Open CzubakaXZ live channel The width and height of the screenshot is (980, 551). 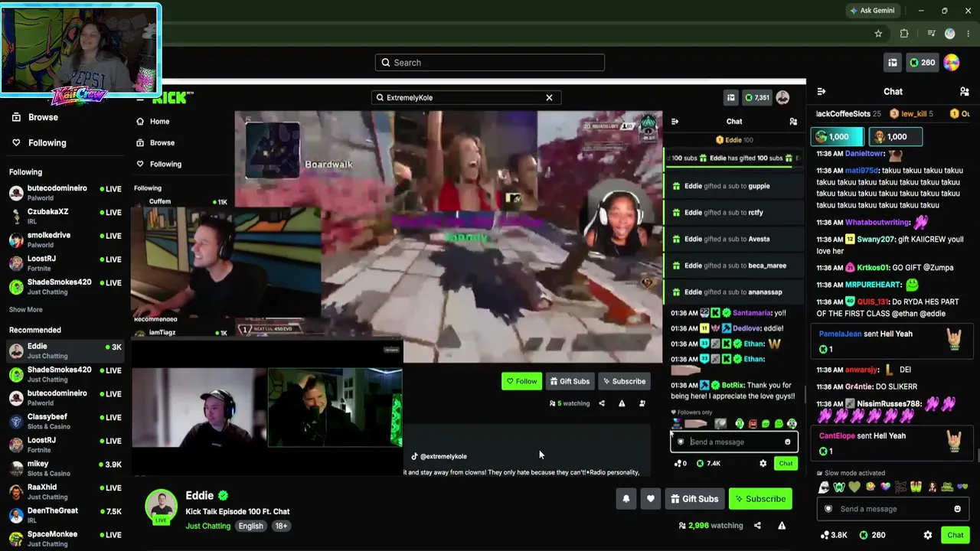[x=65, y=217]
